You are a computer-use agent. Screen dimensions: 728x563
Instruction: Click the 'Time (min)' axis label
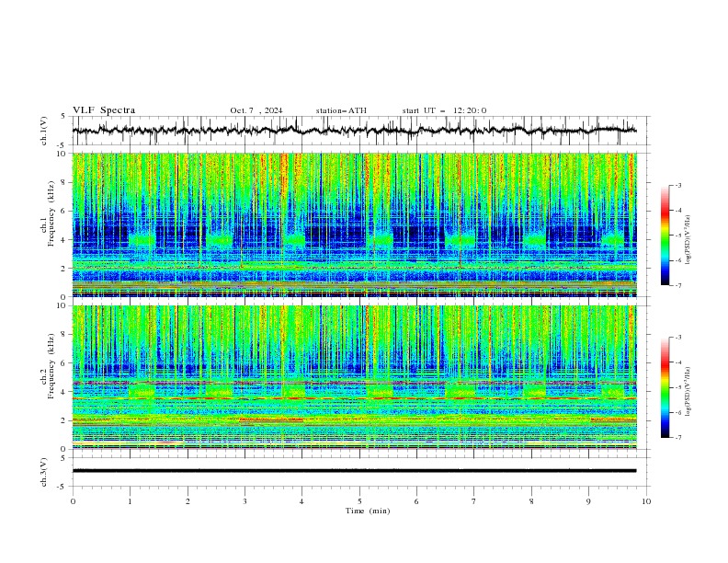point(368,511)
